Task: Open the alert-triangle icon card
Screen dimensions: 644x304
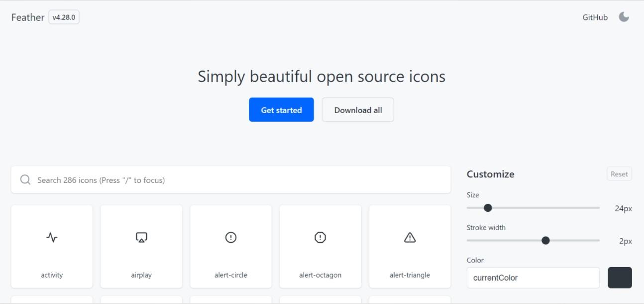Action: [x=410, y=246]
